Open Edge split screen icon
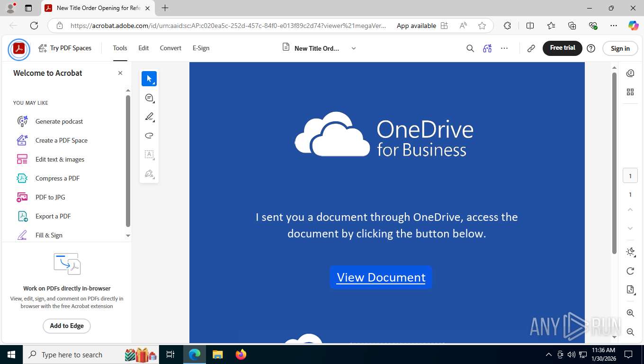The image size is (644, 364). (530, 26)
